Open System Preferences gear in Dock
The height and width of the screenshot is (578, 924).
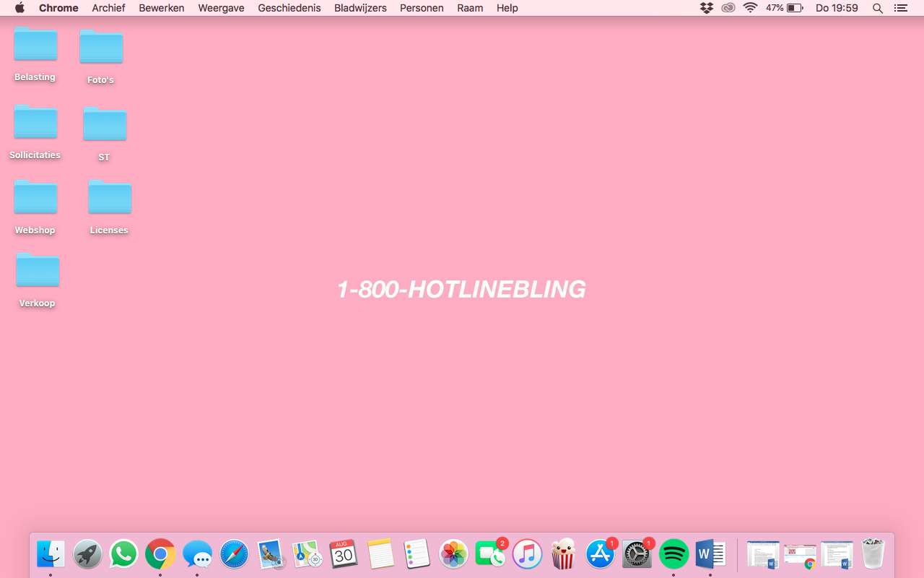click(637, 554)
